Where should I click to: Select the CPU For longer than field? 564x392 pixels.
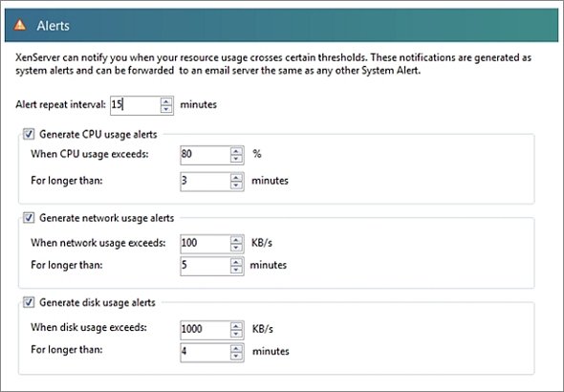click(206, 182)
